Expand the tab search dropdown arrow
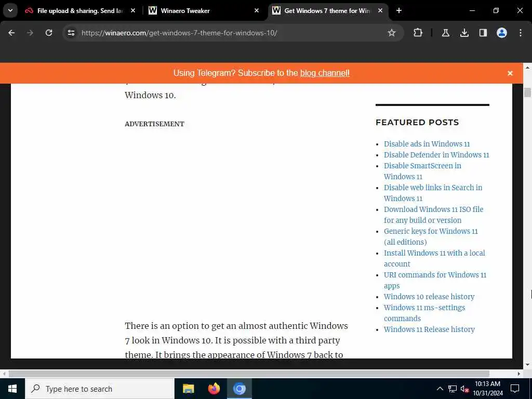Viewport: 532px width, 399px height. click(x=10, y=10)
